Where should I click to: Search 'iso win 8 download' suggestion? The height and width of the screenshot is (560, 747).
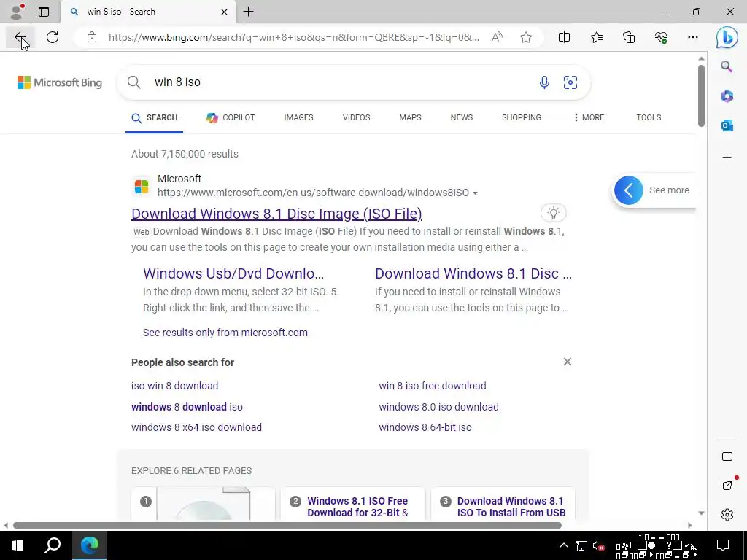pyautogui.click(x=175, y=386)
